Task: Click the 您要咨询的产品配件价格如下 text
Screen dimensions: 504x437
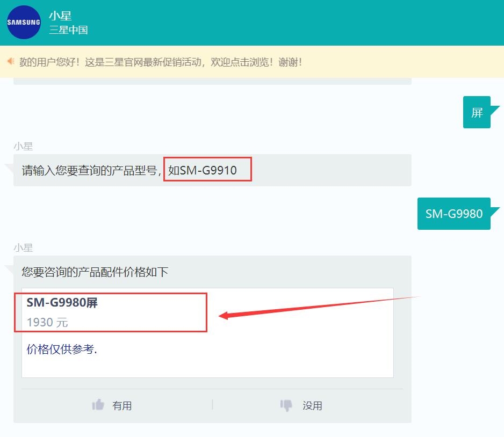Action: click(x=95, y=272)
